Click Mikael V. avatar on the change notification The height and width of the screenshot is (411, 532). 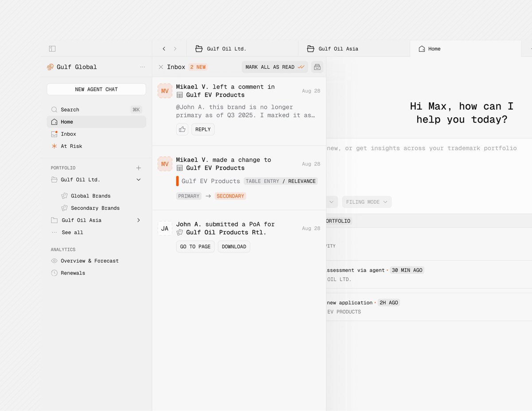point(165,164)
